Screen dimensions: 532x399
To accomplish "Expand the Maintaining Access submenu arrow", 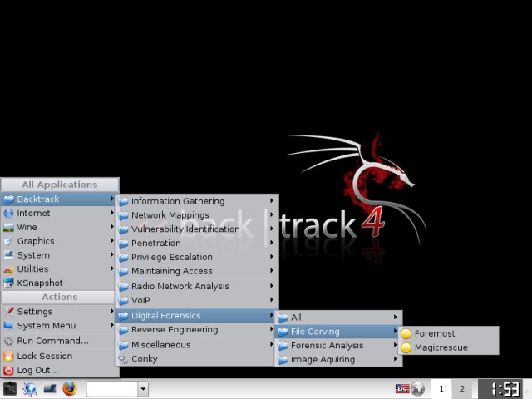I will 272,271.
